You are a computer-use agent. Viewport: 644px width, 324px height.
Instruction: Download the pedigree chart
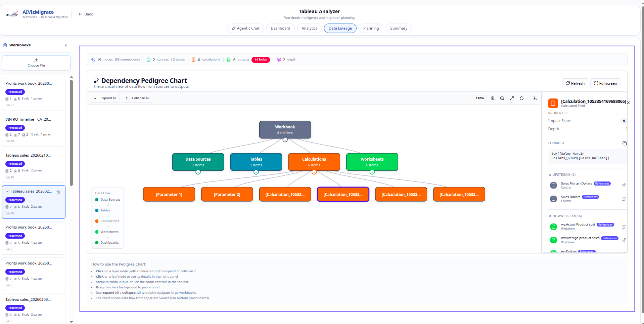[x=535, y=98]
